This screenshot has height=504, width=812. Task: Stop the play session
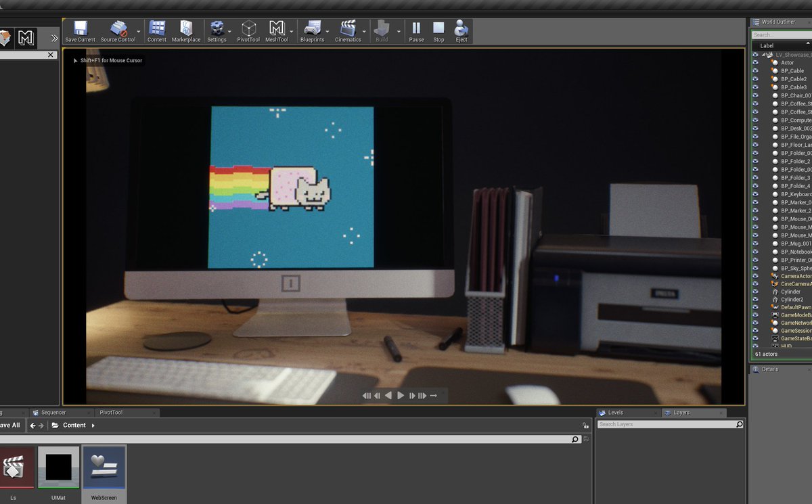pyautogui.click(x=438, y=31)
